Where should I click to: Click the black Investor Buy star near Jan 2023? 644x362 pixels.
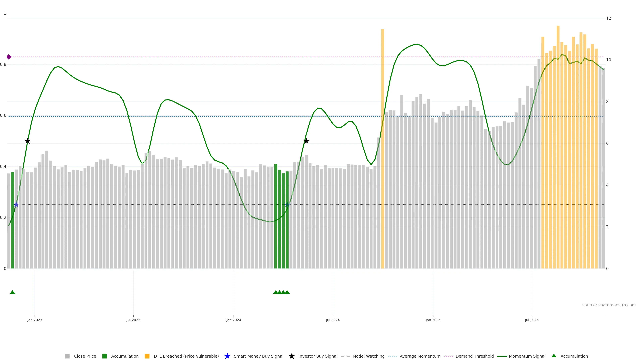tap(28, 141)
